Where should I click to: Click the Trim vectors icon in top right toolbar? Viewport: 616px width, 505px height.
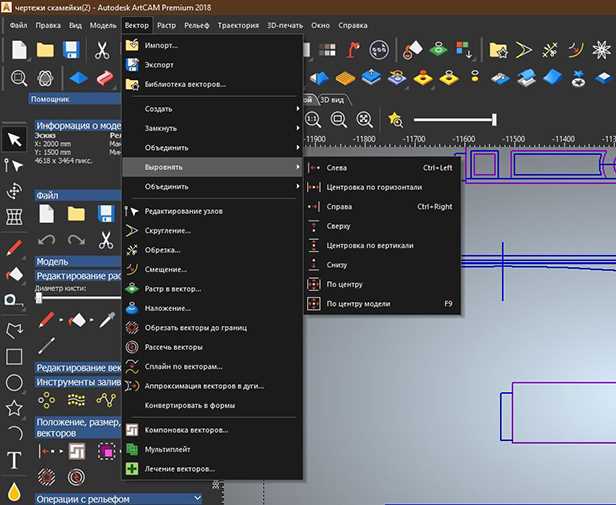click(550, 50)
